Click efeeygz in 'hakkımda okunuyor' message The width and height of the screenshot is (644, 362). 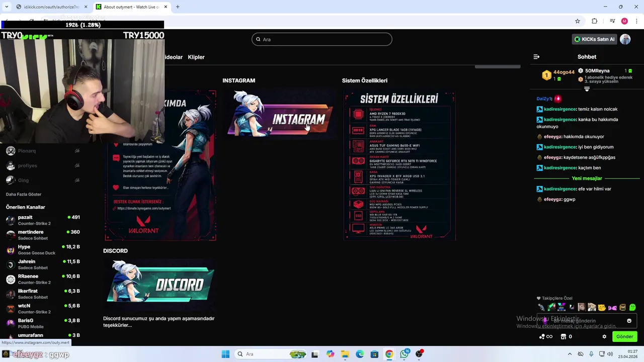[553, 137]
